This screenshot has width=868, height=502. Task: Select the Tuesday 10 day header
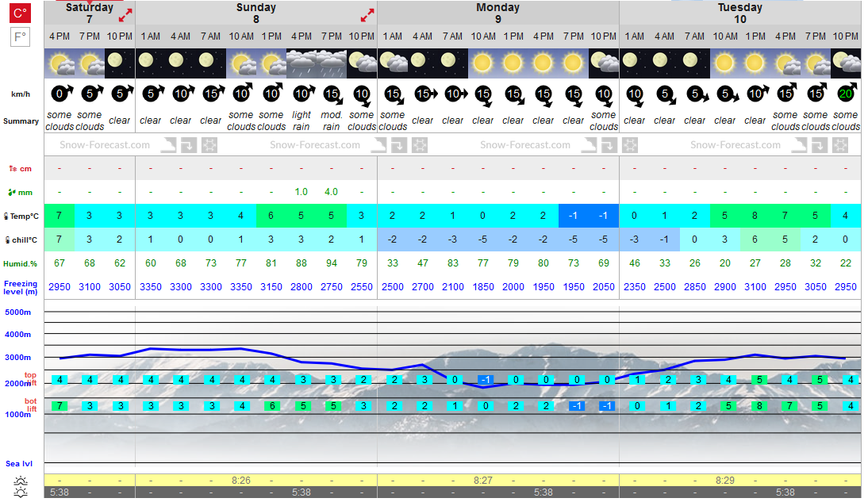tap(740, 13)
